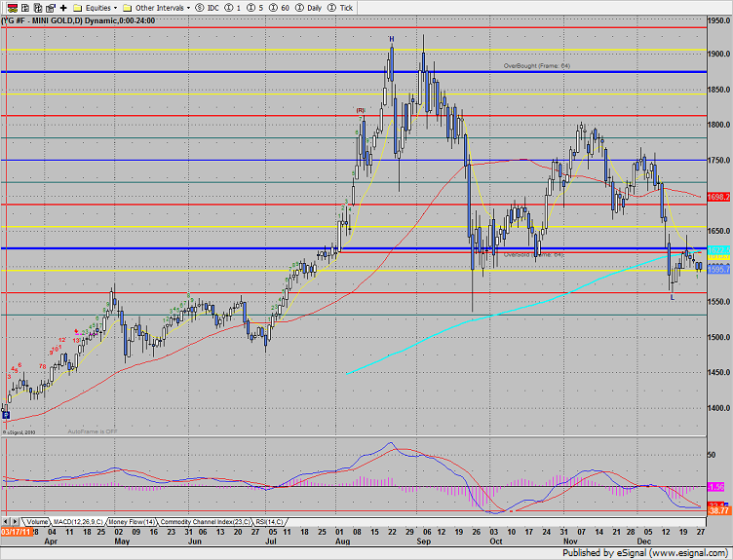Screen dimensions: 733x560
Task: Click the red-yellow chart layout icon in toolbar
Action: 13,8
